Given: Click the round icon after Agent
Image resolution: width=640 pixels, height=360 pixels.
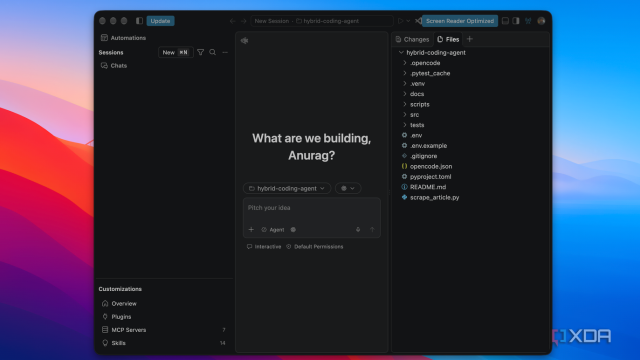Looking at the screenshot, I should coord(293,230).
